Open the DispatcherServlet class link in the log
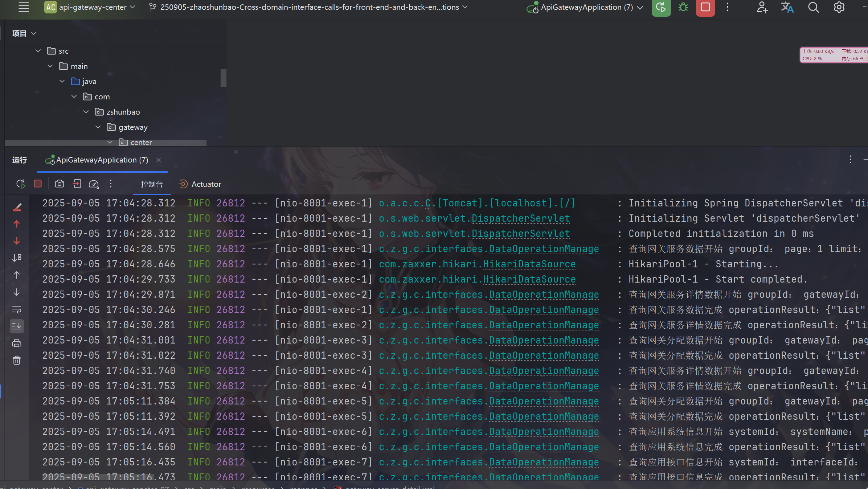The height and width of the screenshot is (489, 868). (520, 218)
